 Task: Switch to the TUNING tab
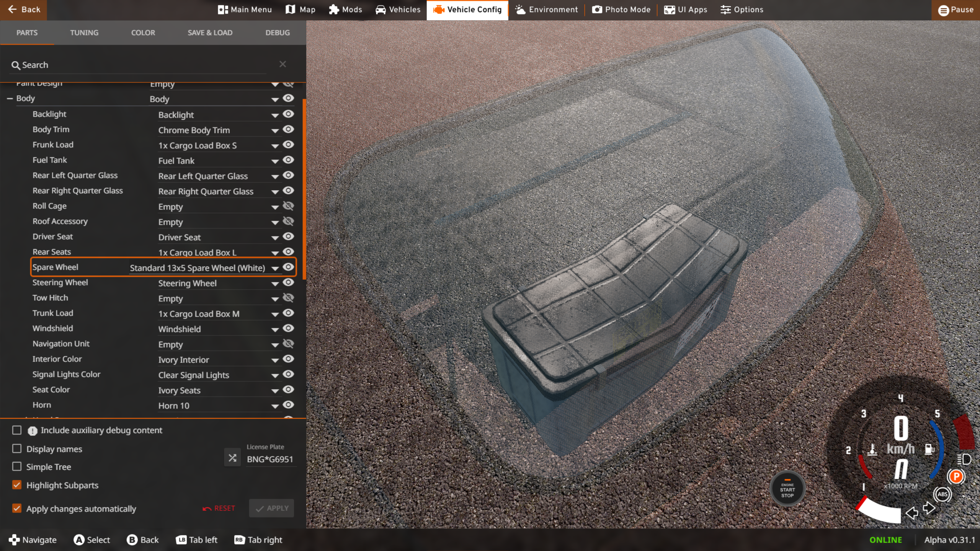click(84, 33)
